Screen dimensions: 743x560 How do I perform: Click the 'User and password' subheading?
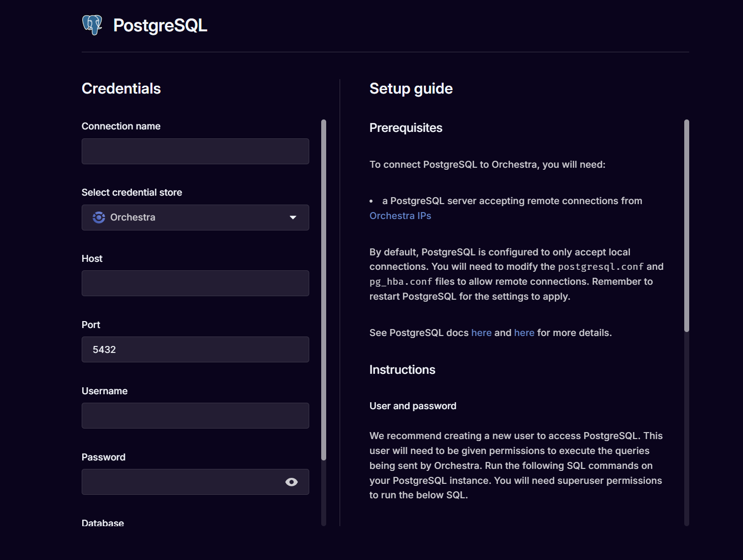(x=413, y=406)
